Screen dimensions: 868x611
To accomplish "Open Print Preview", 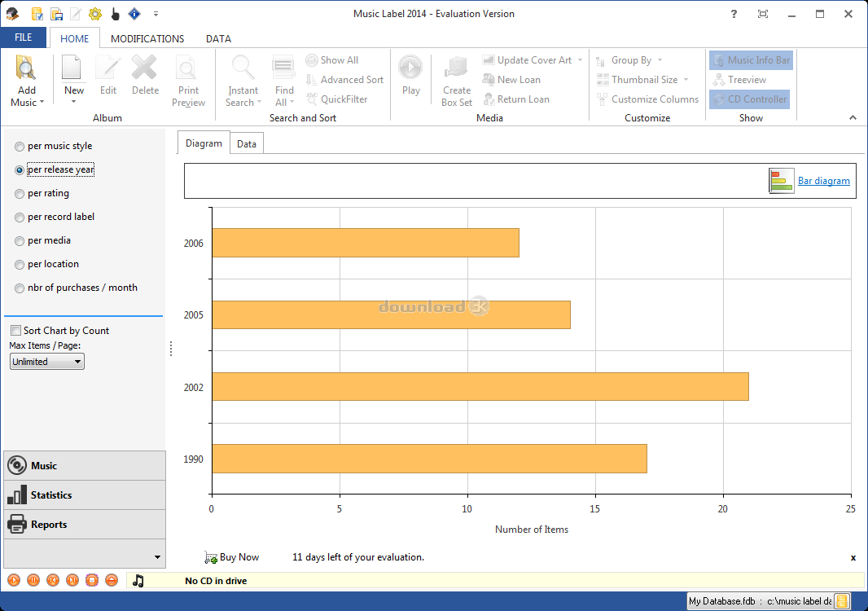I will point(188,81).
